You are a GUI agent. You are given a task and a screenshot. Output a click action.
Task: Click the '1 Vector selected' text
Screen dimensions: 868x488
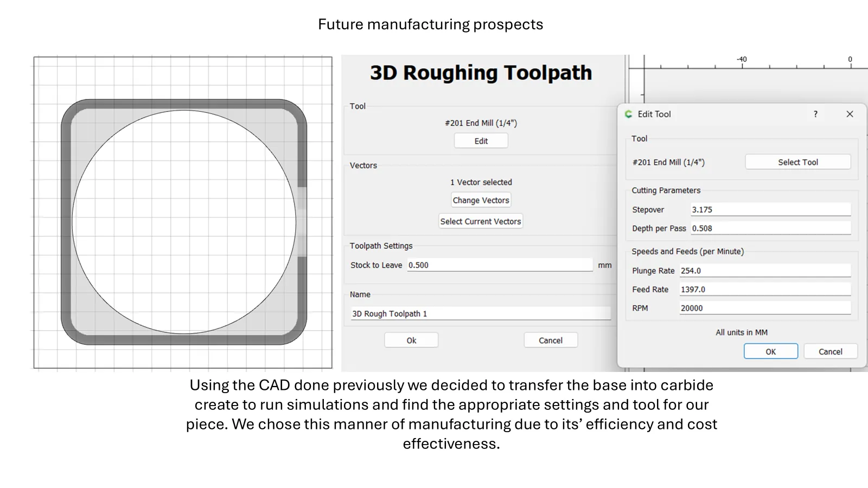click(x=481, y=182)
